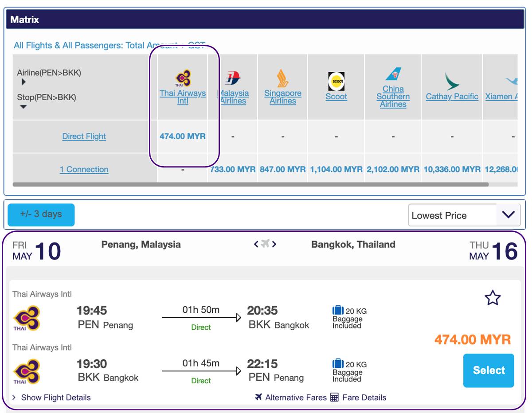Viewport: 532px width, 413px height.
Task: Open Scoot airline link
Action: (336, 97)
